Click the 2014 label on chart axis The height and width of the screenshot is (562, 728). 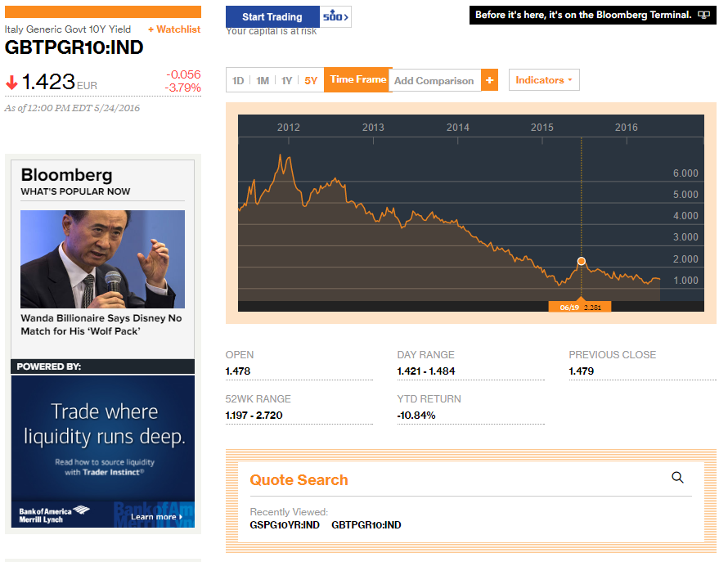point(458,128)
